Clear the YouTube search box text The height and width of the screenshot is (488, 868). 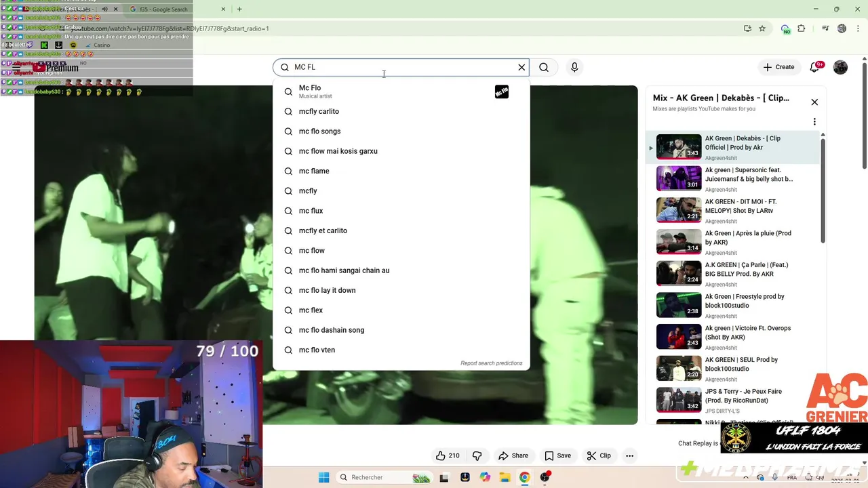click(521, 67)
